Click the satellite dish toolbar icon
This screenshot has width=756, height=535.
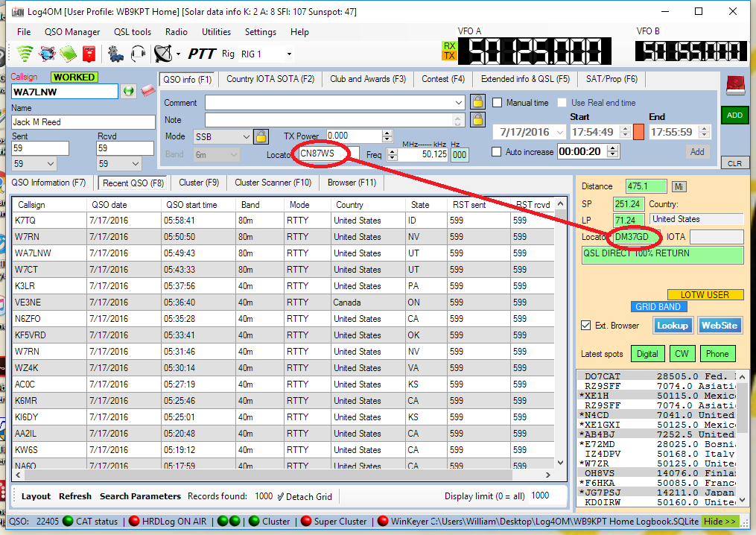click(x=163, y=54)
